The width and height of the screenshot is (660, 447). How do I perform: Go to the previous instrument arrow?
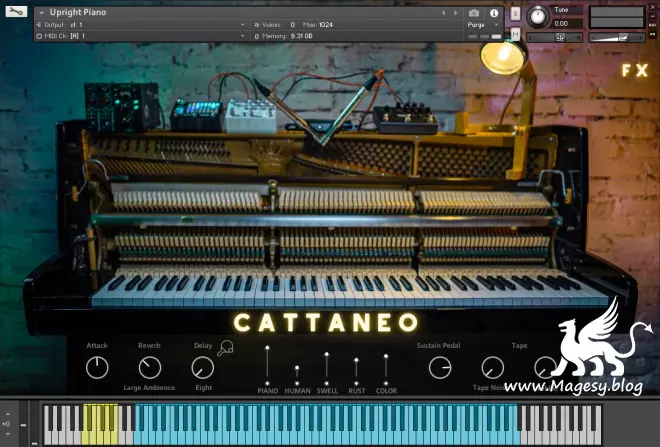(443, 13)
